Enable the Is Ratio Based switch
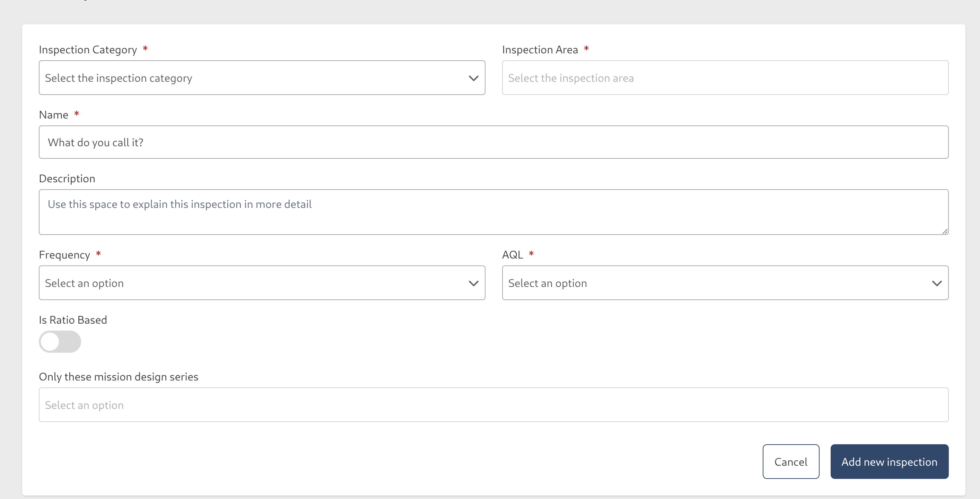The image size is (980, 499). coord(60,342)
